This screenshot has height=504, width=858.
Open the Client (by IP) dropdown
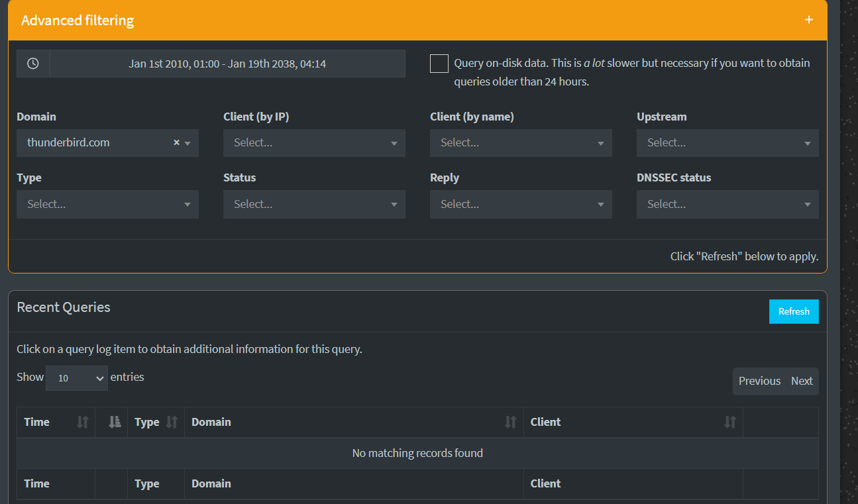point(314,142)
